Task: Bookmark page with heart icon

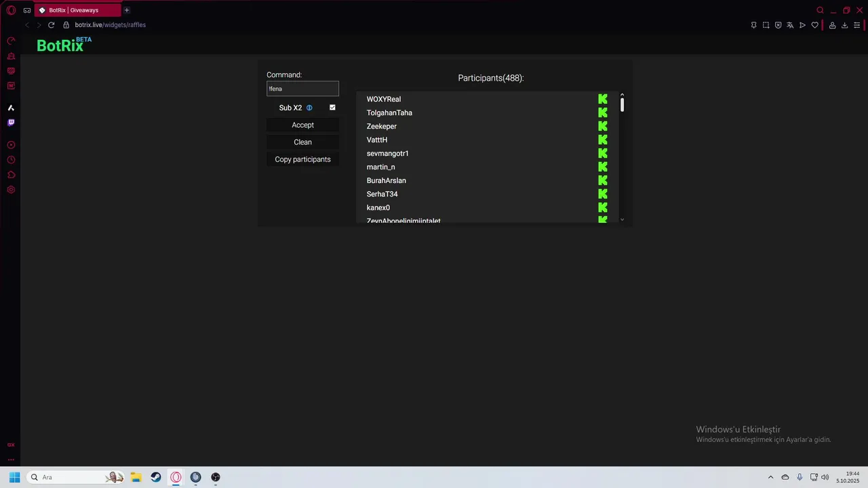Action: point(814,25)
